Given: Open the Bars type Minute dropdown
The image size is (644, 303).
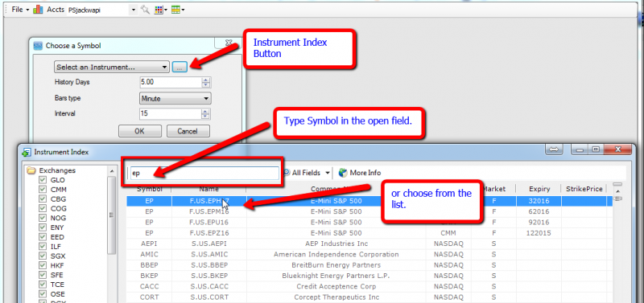Looking at the screenshot, I should pos(175,98).
